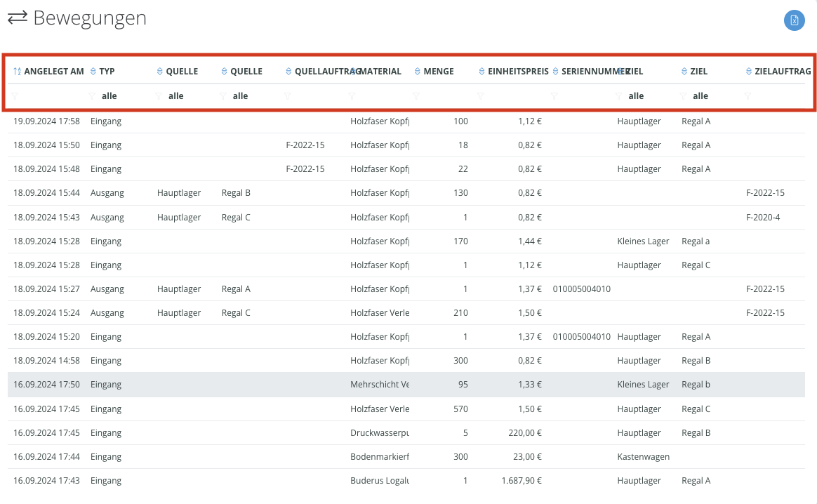Click the EINHEITSPREIS filter funnel icon
Screen dimensions: 817x504
click(x=481, y=96)
